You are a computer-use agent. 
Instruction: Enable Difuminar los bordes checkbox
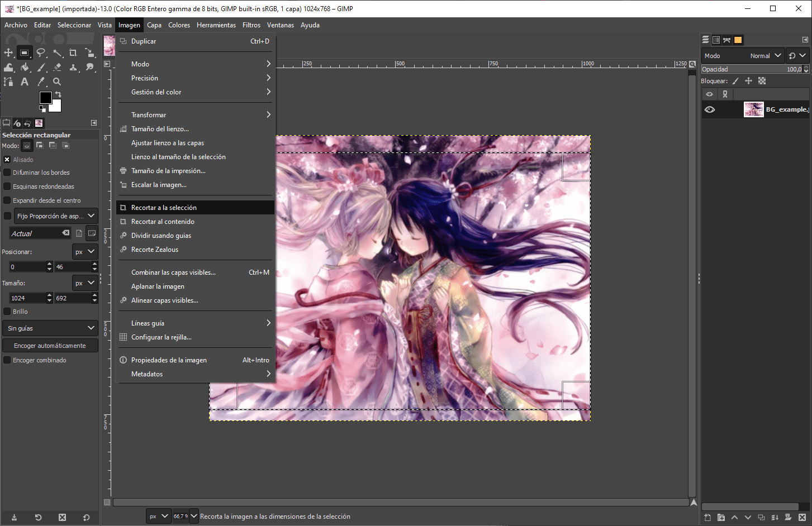[7, 173]
